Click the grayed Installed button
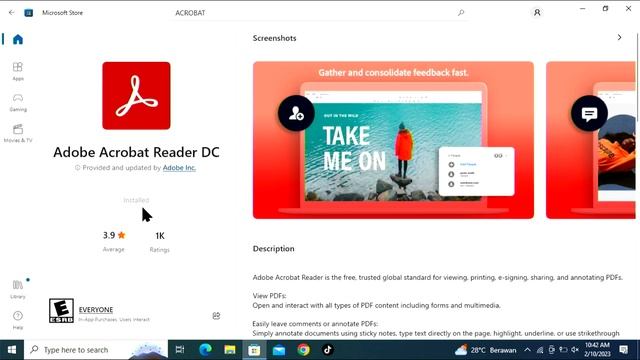Image resolution: width=640 pixels, height=360 pixels. (x=136, y=200)
